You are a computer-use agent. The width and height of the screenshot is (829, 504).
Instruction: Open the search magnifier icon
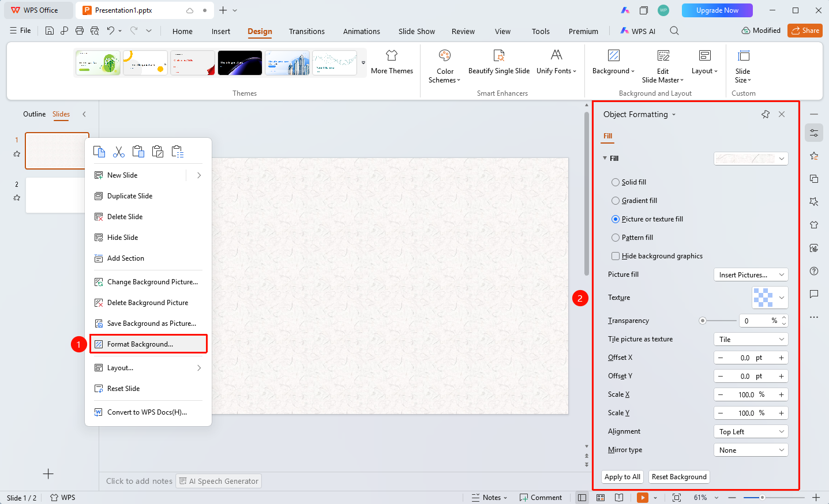pyautogui.click(x=674, y=31)
